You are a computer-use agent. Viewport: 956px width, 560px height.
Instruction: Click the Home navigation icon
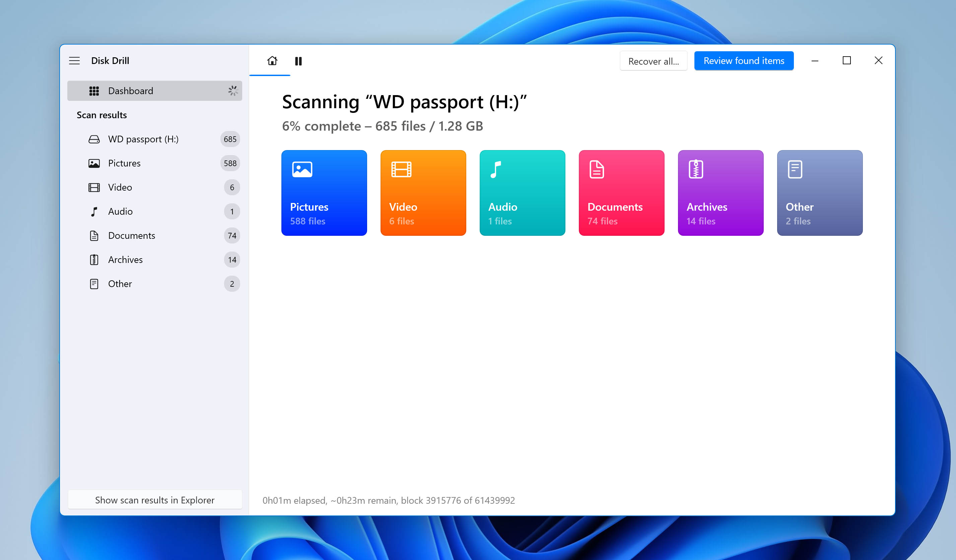pos(271,61)
